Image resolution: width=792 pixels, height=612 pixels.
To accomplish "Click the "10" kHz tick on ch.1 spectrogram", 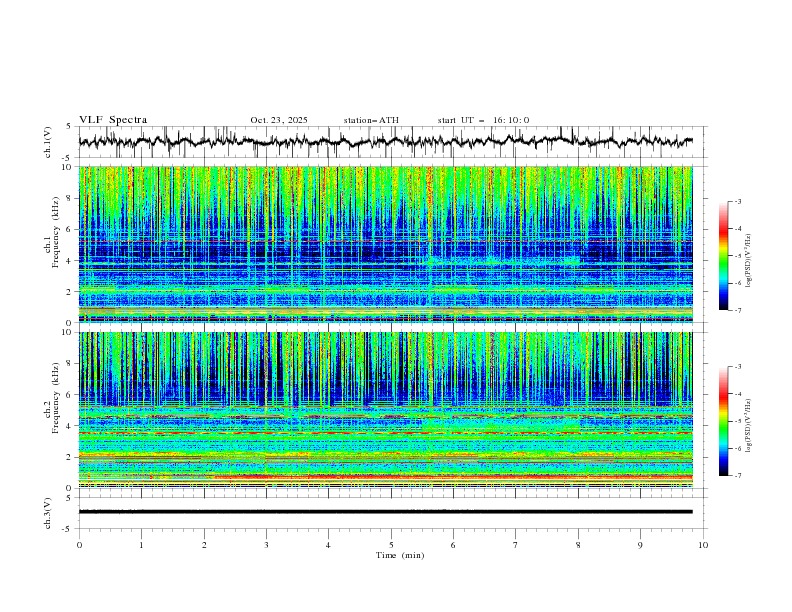I will [68, 167].
